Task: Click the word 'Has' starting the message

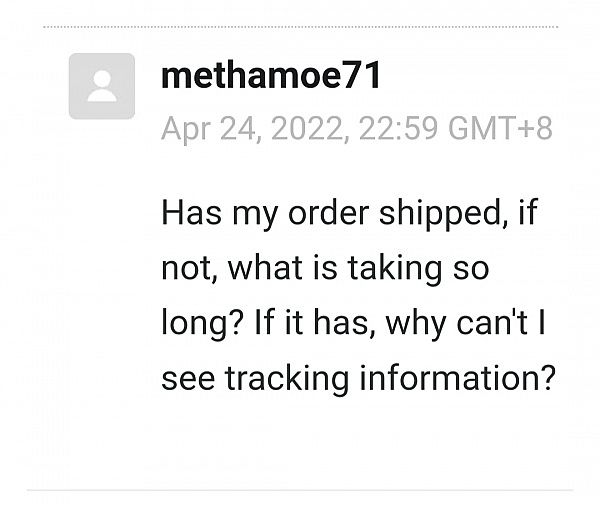Action: coord(191,213)
